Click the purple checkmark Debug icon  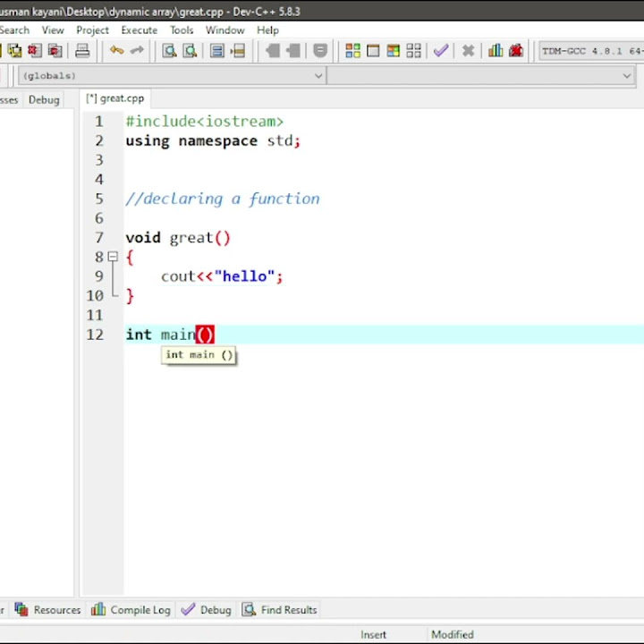441,50
